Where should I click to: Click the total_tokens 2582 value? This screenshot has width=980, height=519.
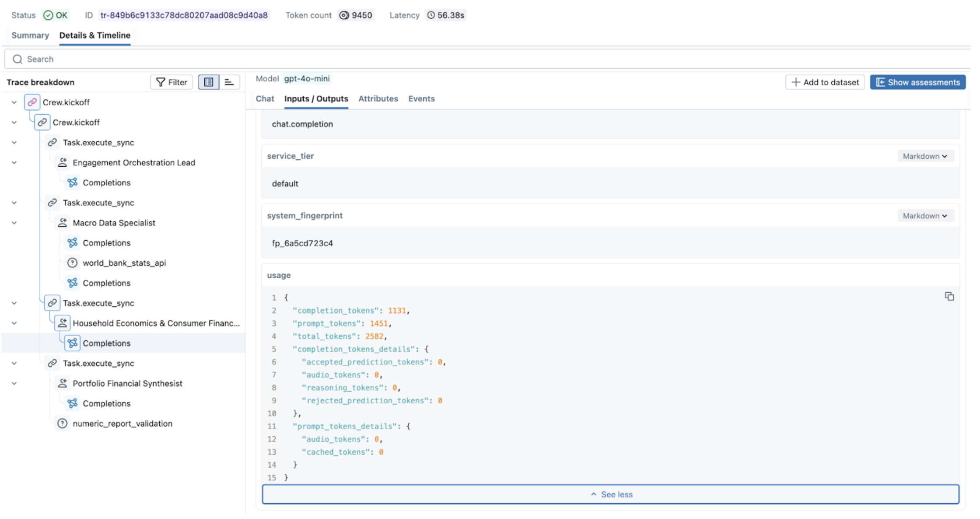(374, 337)
